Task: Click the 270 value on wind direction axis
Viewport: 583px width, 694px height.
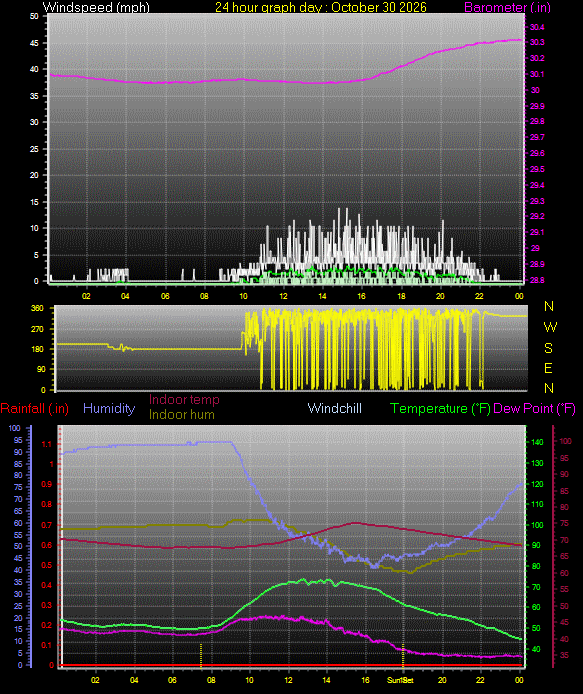Action: click(37, 329)
